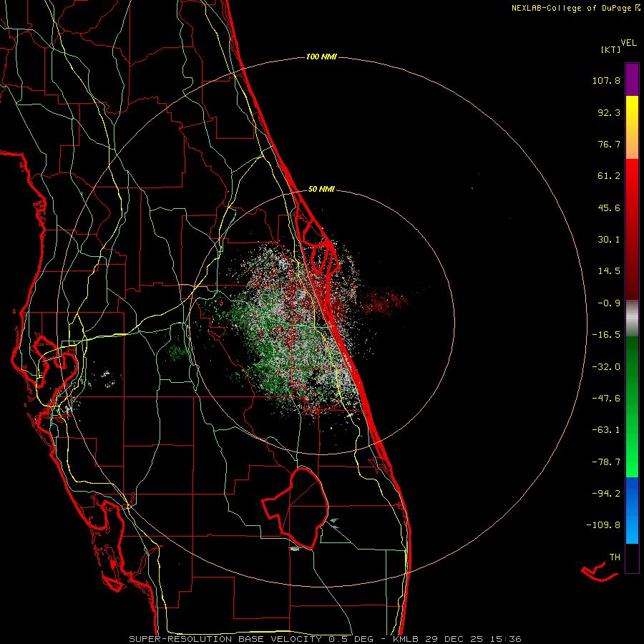Click the [KT] units label
This screenshot has width=644, height=644.
(x=611, y=49)
